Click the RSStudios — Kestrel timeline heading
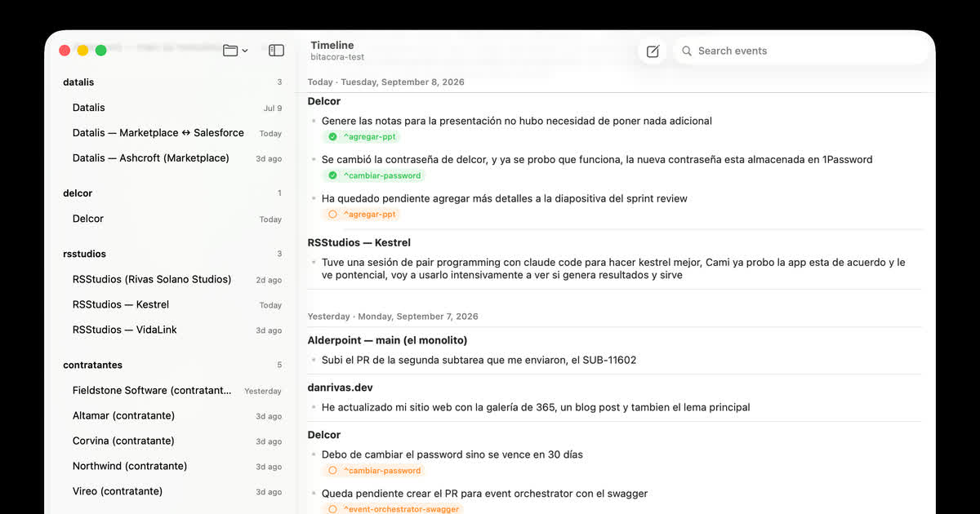This screenshot has height=514, width=980. [x=359, y=243]
